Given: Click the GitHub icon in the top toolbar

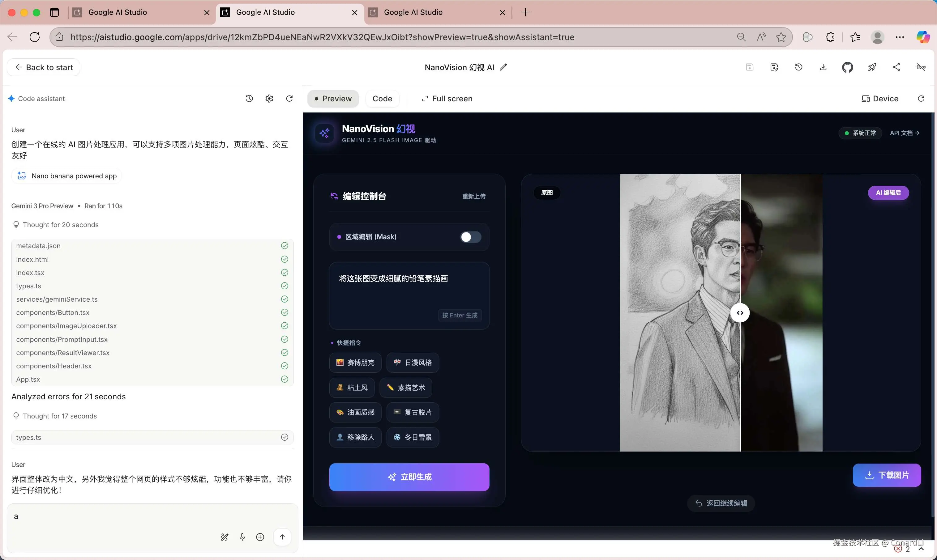Looking at the screenshot, I should click(847, 67).
